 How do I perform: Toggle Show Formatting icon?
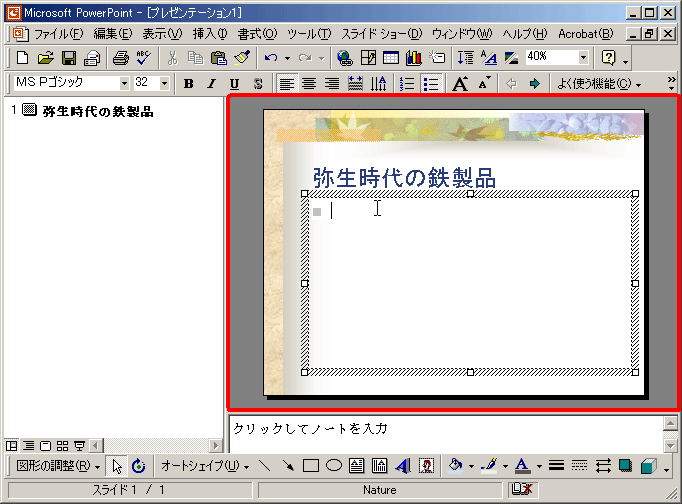point(489,58)
